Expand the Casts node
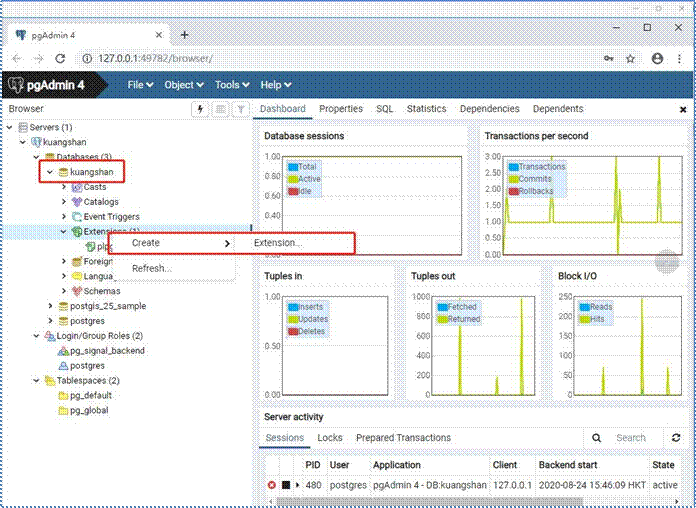The height and width of the screenshot is (508, 696). [64, 187]
